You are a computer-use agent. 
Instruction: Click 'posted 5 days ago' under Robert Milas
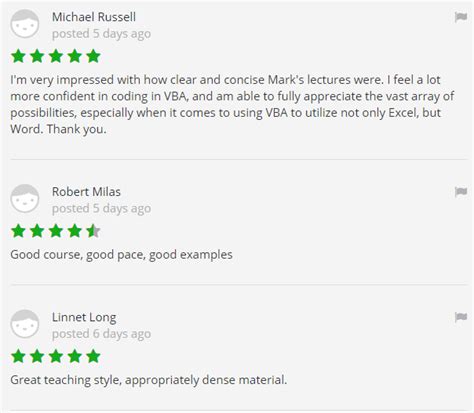(x=101, y=208)
